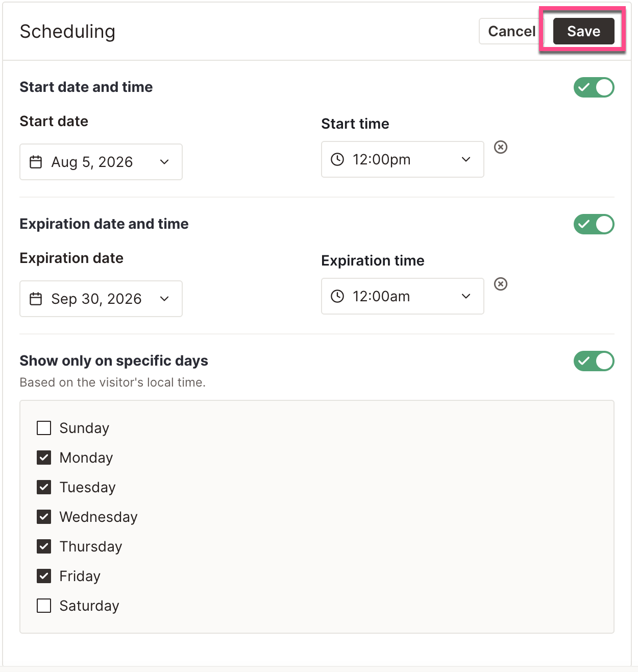Save the scheduling settings

(584, 31)
